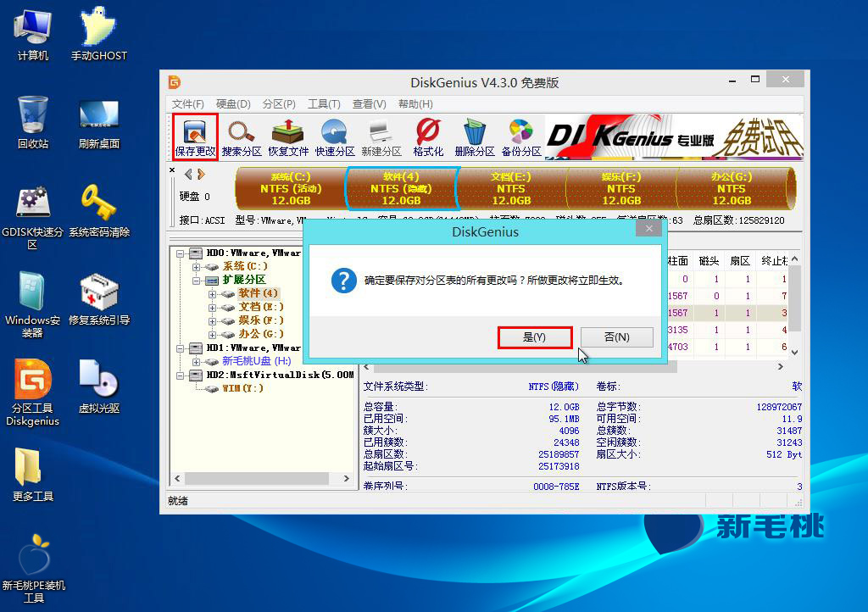868x612 pixels.
Task: Expand the 办公(G:) tree node
Action: click(x=212, y=335)
